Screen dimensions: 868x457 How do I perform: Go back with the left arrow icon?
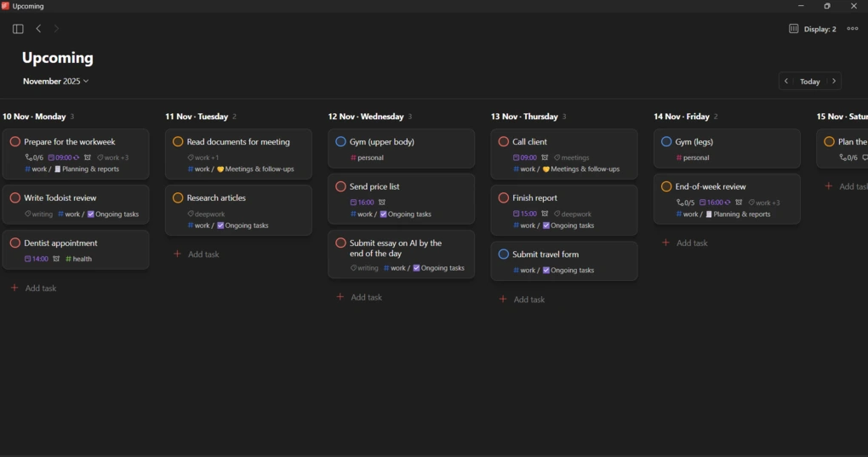coord(38,29)
